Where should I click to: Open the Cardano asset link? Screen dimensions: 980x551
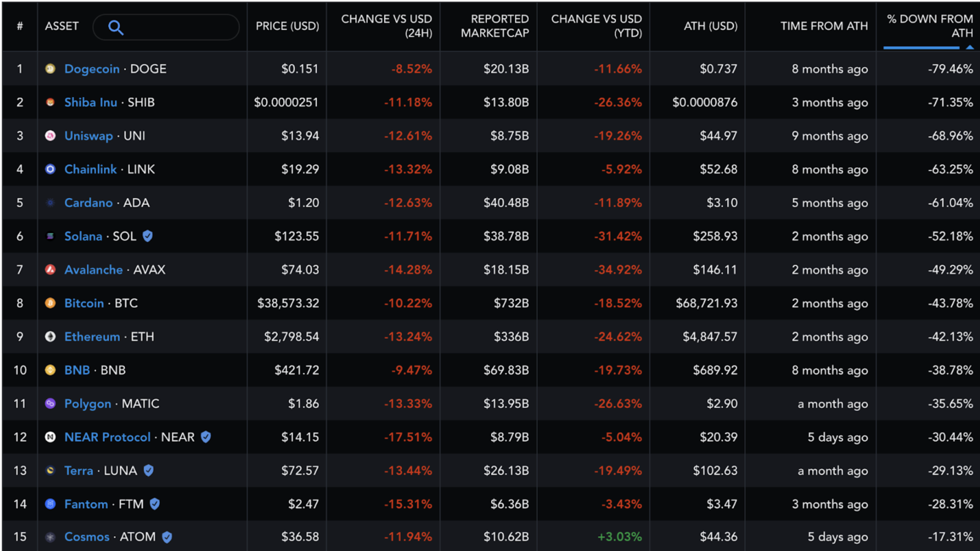point(88,203)
